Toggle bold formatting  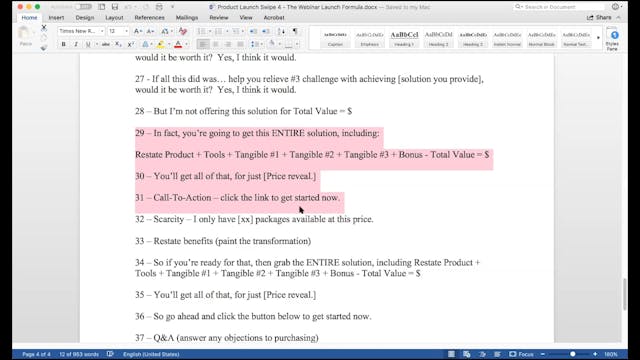tap(63, 44)
